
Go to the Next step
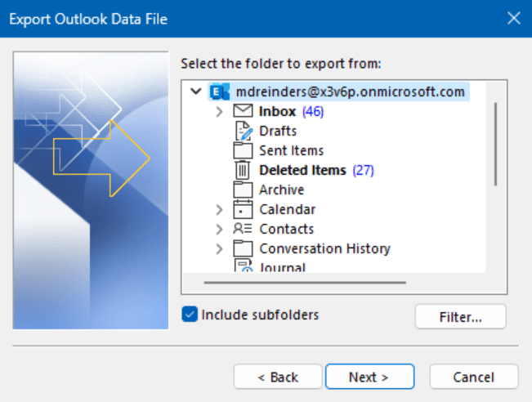coord(369,377)
